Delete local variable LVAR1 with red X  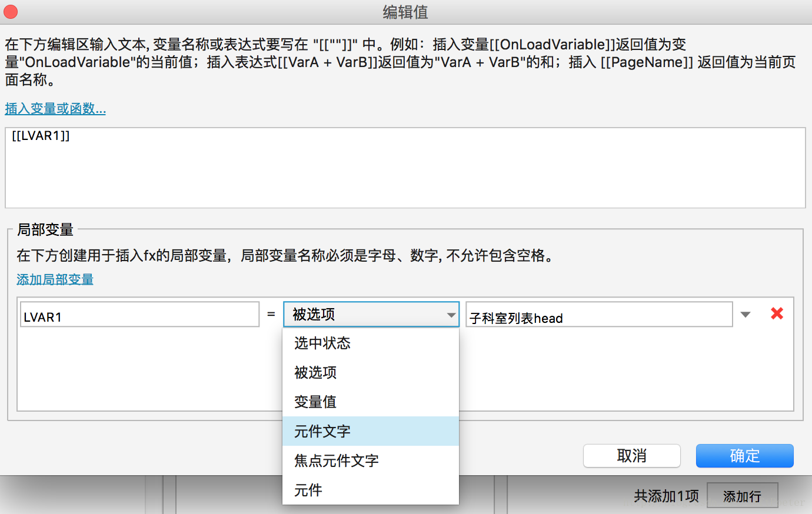pos(777,313)
